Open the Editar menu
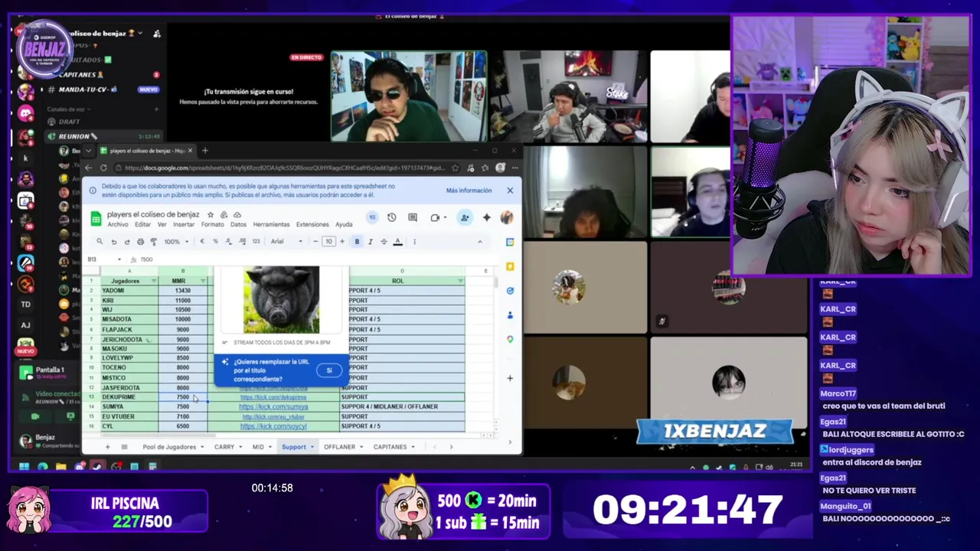Viewport: 980px width, 551px height. coord(142,224)
